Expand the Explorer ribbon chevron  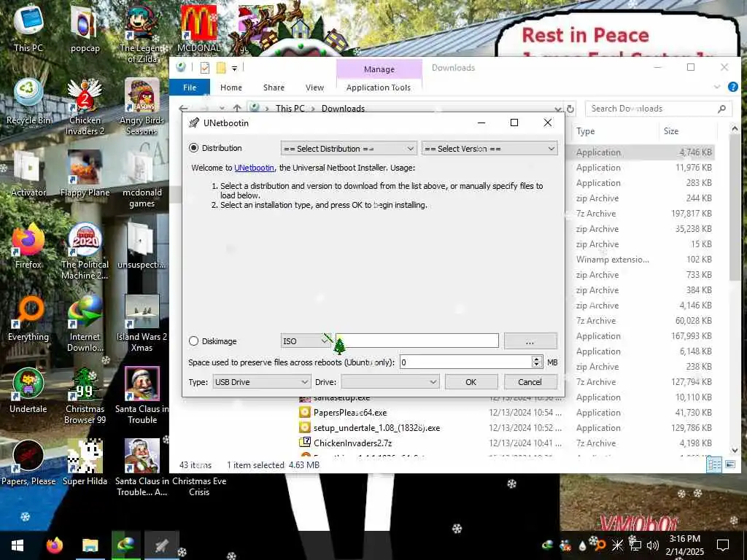717,87
